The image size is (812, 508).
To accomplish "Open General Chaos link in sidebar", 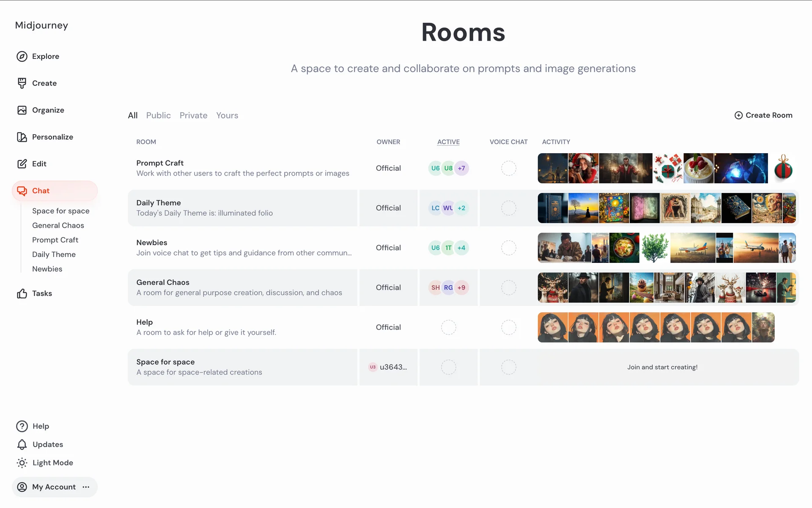I will (x=58, y=226).
